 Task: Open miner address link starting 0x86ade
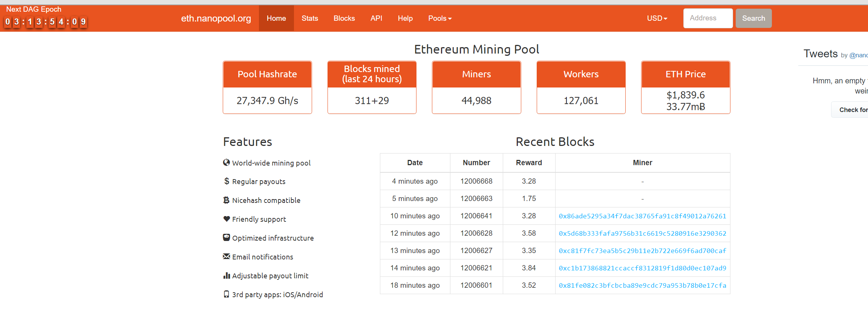coord(642,216)
